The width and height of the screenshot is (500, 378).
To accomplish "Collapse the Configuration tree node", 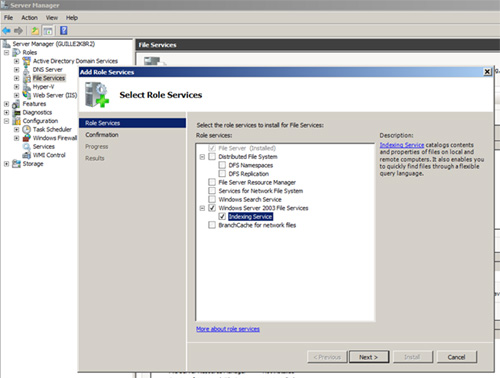I will 6,121.
